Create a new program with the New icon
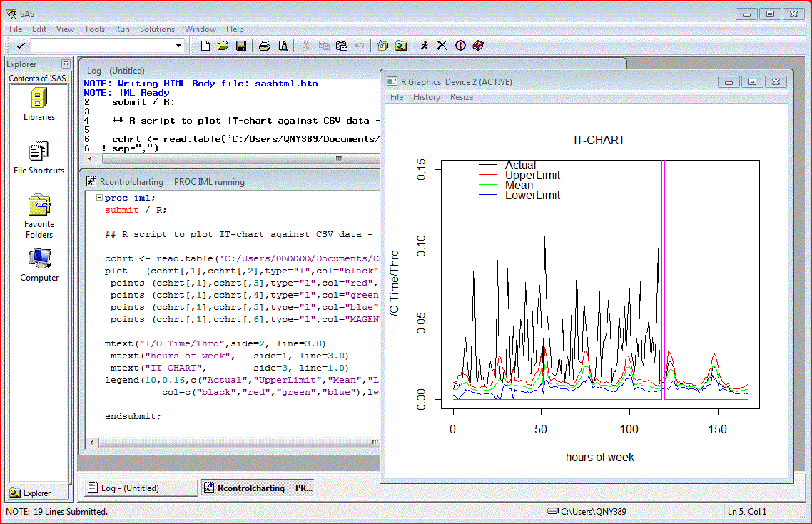The height and width of the screenshot is (524, 812). pos(205,45)
